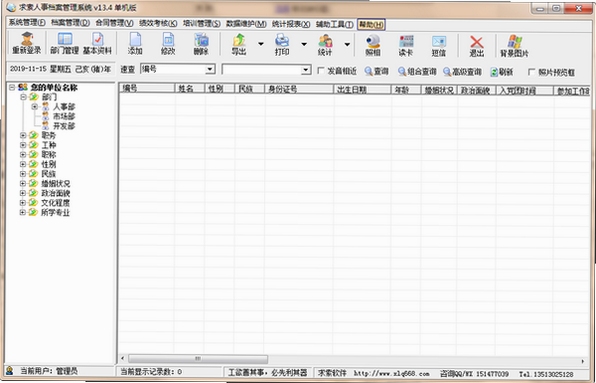Open 基本资料 basic data
596x383 pixels.
point(97,44)
